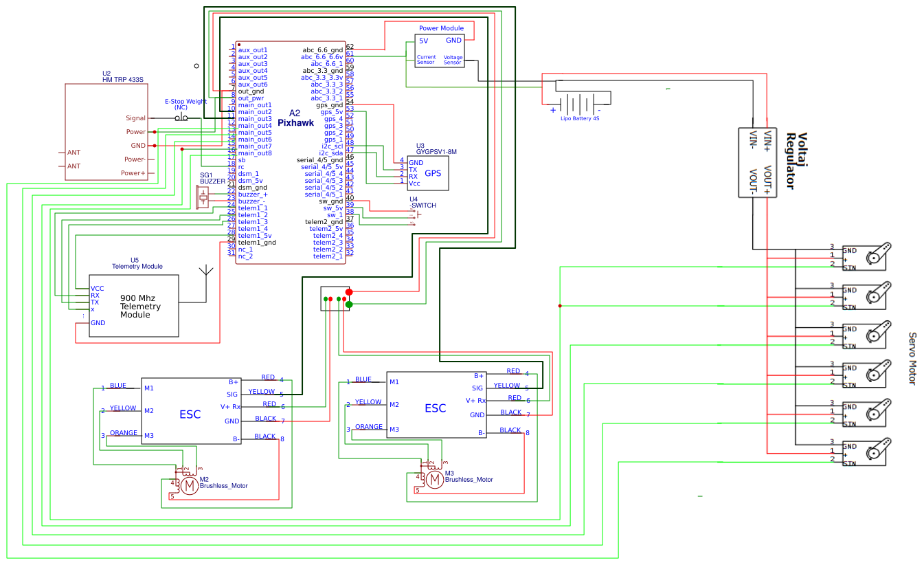Click the 5V label in Power Module
The image size is (924, 565).
pyautogui.click(x=424, y=41)
